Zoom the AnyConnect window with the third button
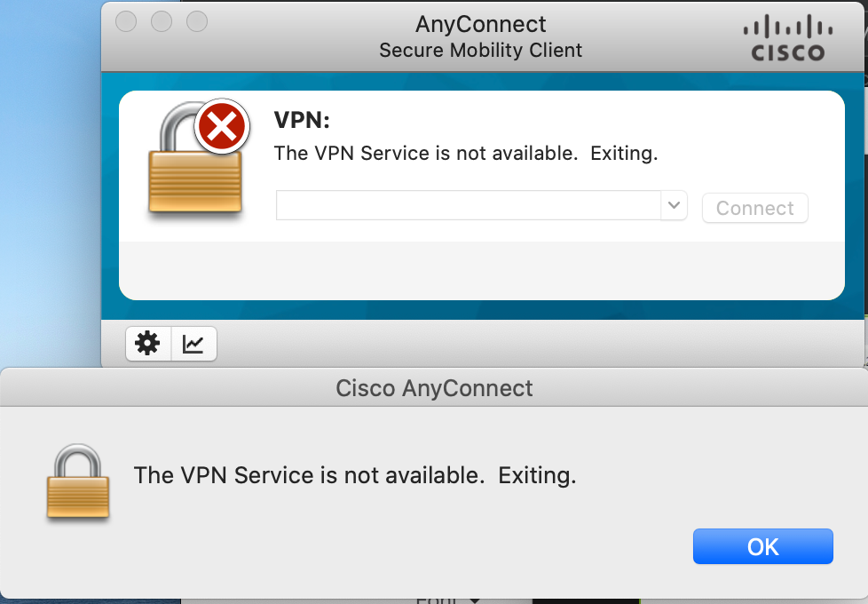This screenshot has width=868, height=604. (x=197, y=21)
